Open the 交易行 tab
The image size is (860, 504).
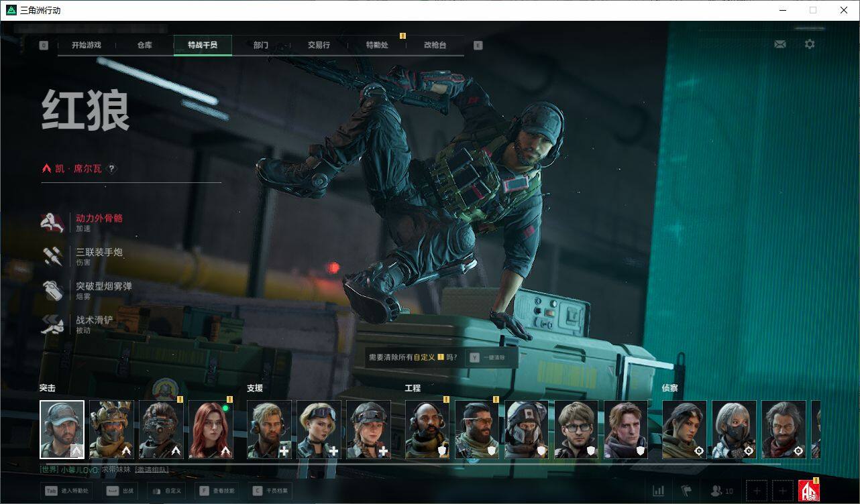(319, 45)
